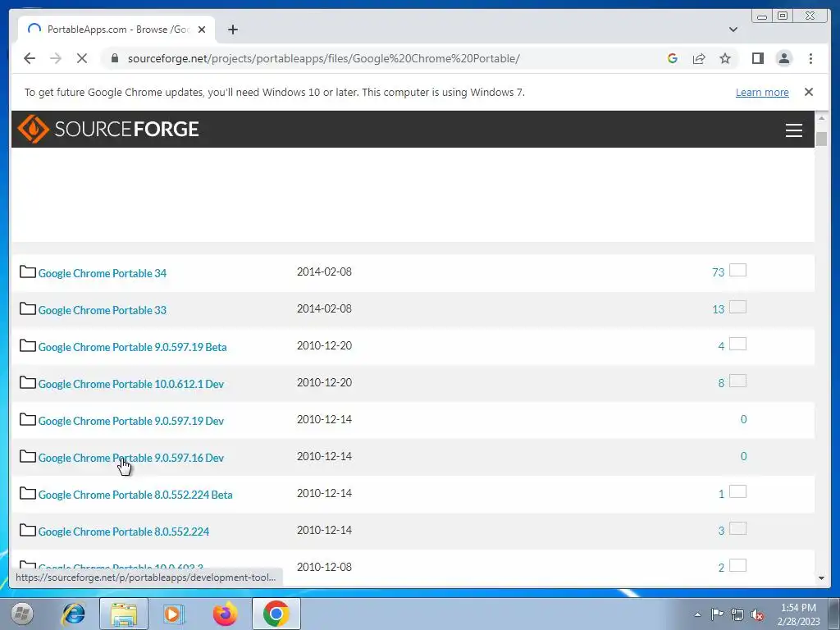Launch Firefox from the taskbar

coord(225,614)
